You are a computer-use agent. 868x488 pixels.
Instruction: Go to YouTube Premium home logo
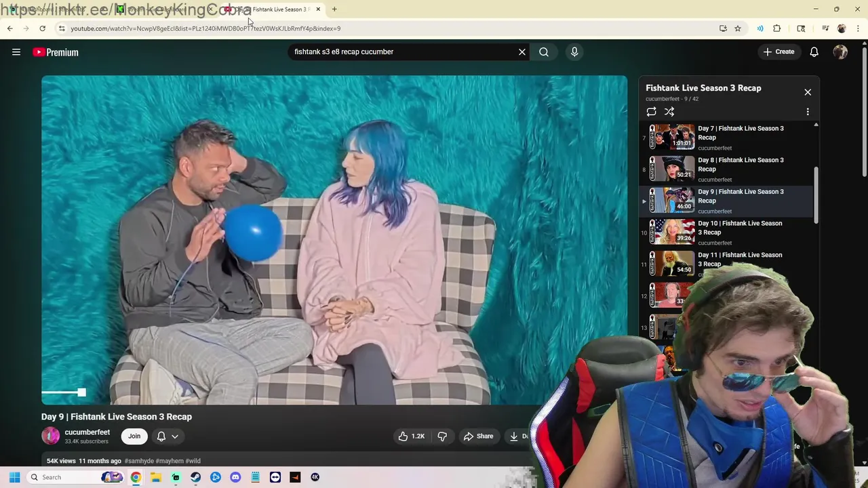[x=56, y=52]
